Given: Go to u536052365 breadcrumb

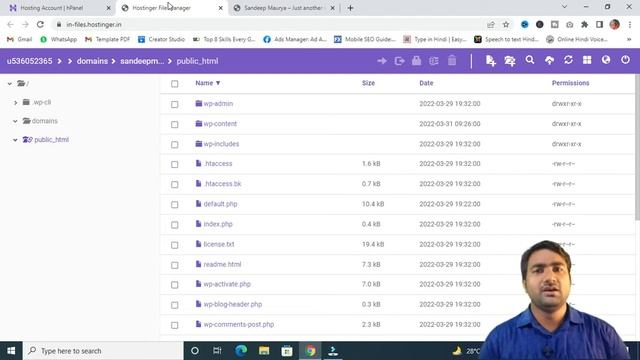Looking at the screenshot, I should 29,61.
